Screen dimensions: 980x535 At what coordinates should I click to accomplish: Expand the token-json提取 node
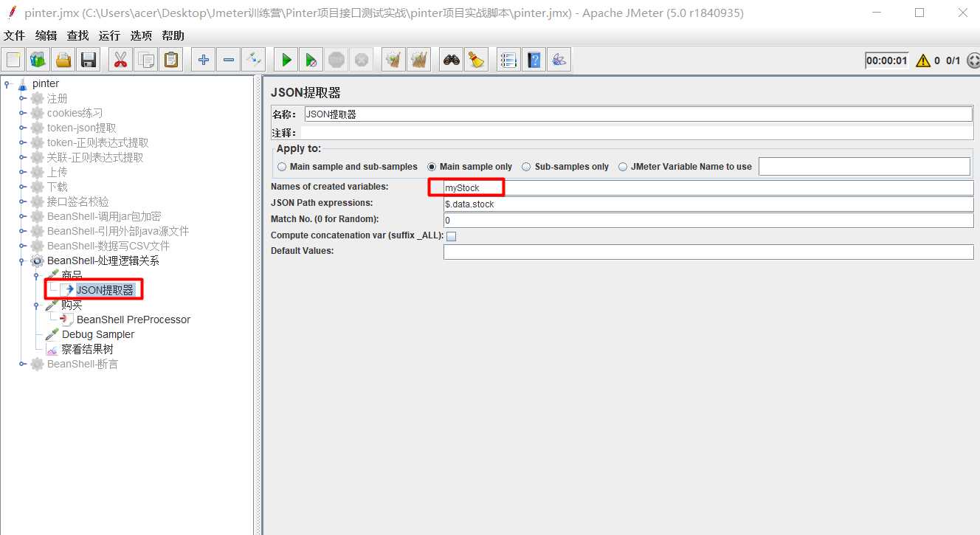coord(22,128)
